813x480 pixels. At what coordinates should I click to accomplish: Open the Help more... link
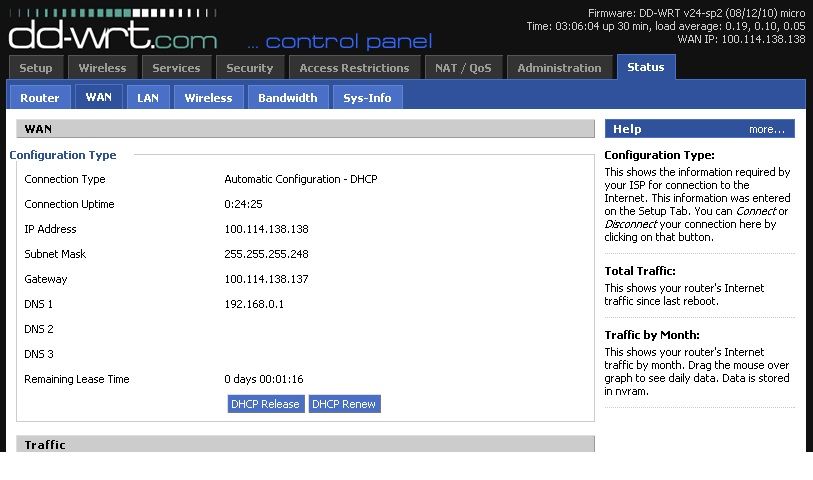click(766, 129)
